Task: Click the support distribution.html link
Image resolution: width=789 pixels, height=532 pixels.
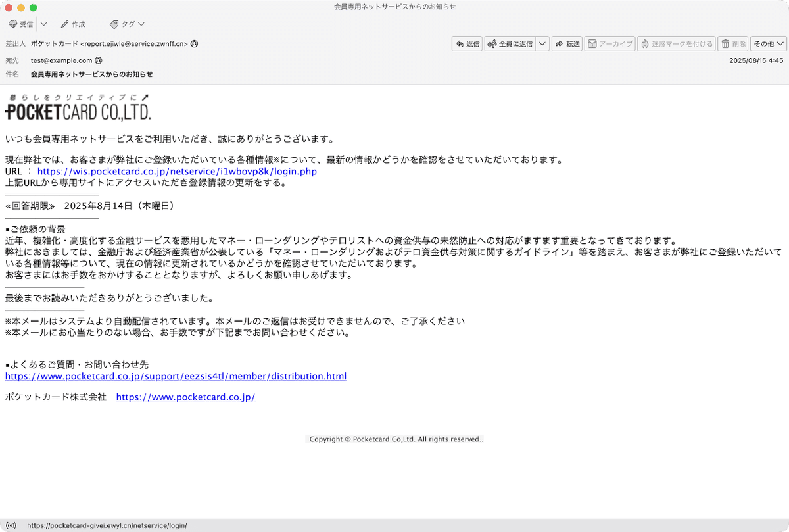Action: click(x=175, y=376)
